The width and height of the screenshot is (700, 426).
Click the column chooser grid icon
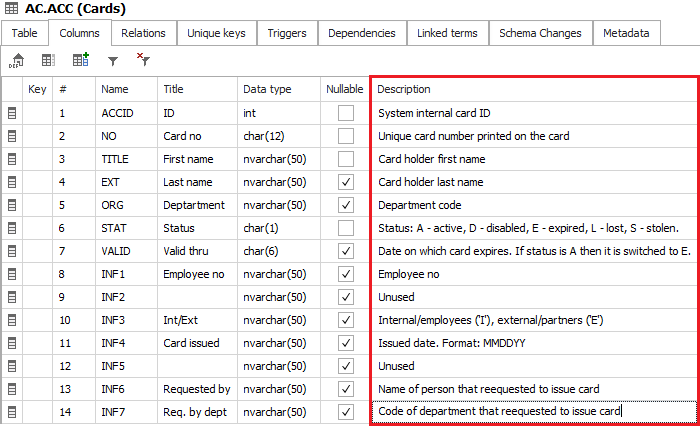click(48, 61)
